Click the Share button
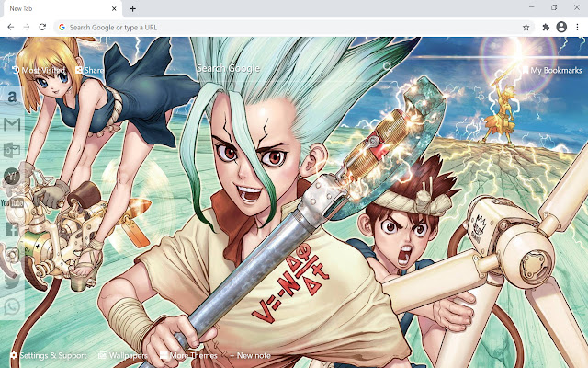This screenshot has width=588, height=368. [89, 70]
